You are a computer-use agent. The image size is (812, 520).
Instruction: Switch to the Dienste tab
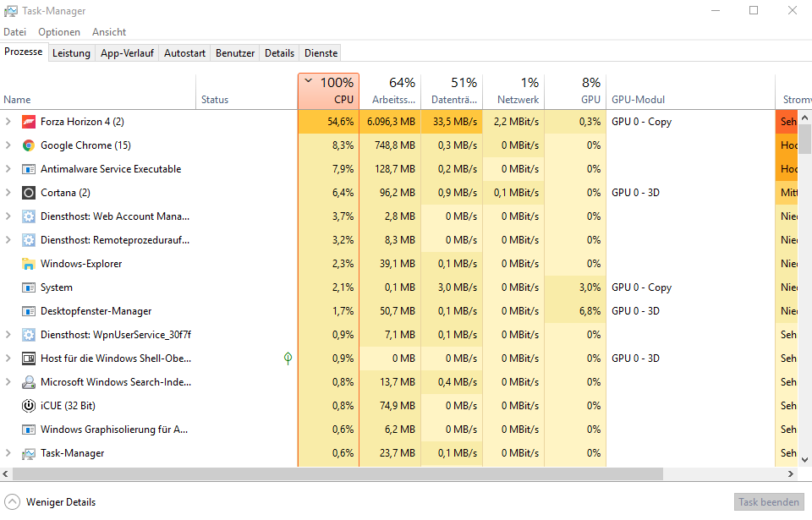coord(321,52)
